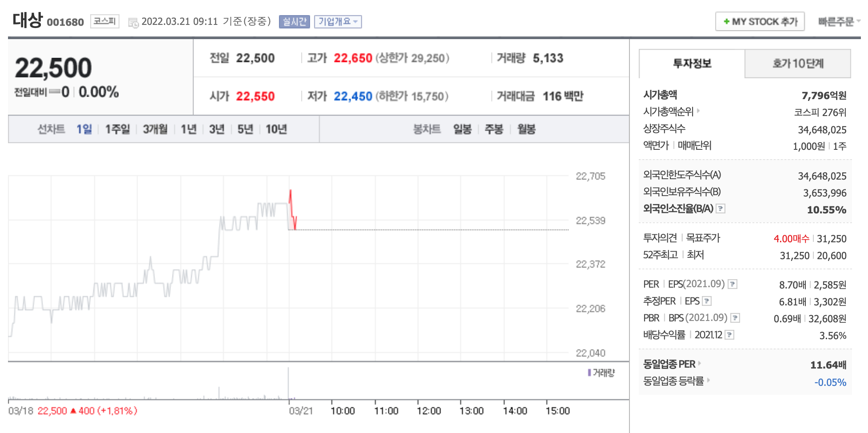The height and width of the screenshot is (433, 868).
Task: Click the market cap value 7,796억원
Action: (x=824, y=96)
